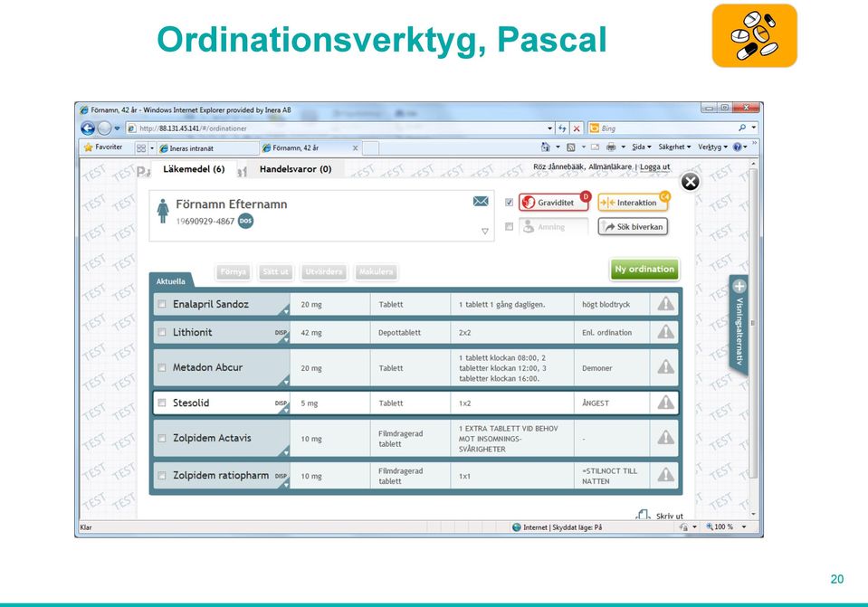
Task: Click the Bing search magnifier icon
Action: pyautogui.click(x=742, y=128)
